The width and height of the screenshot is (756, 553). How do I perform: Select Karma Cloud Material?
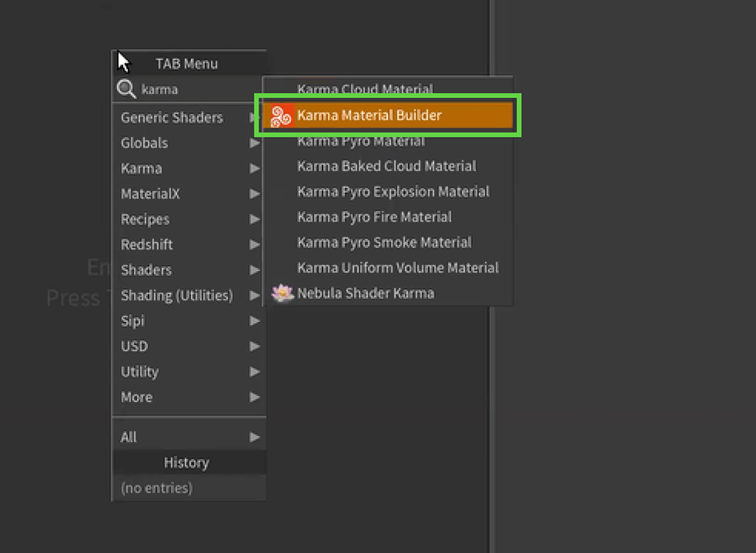point(365,89)
